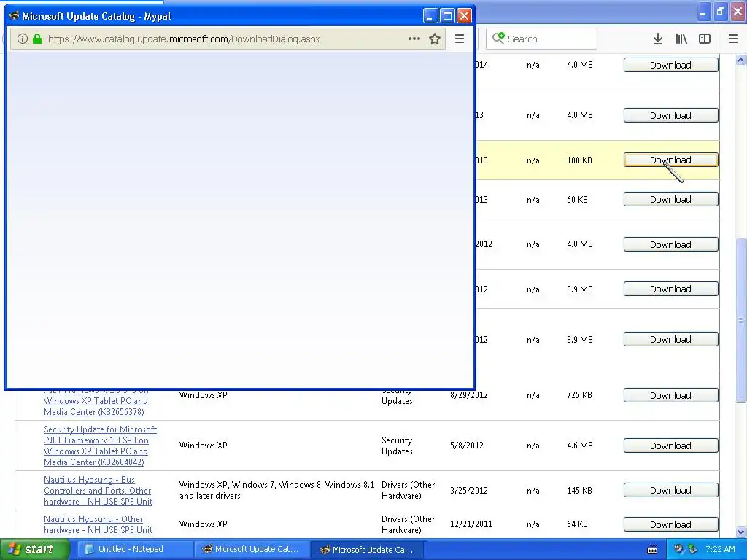Image resolution: width=747 pixels, height=560 pixels.
Task: Click the search engine magnifier icon
Action: [x=498, y=39]
